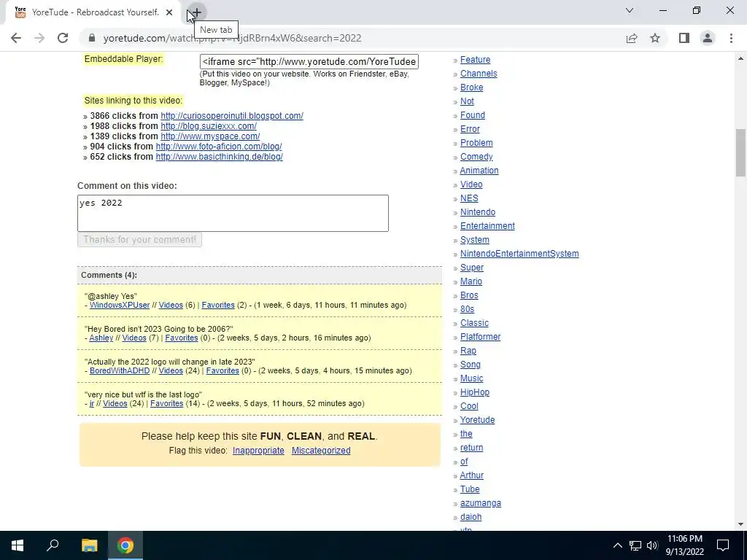Open the Mario tag link
Screen dimensions: 747x560
click(471, 281)
